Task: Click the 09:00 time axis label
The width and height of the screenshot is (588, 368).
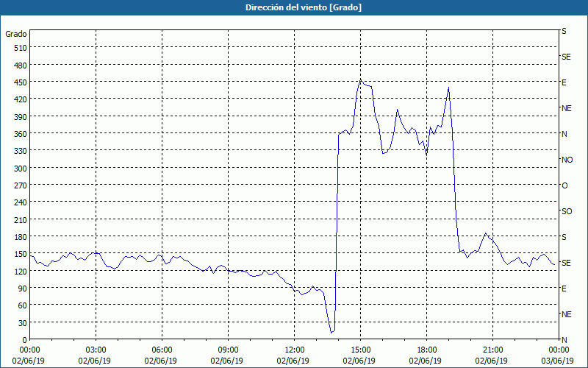Action: pyautogui.click(x=228, y=350)
